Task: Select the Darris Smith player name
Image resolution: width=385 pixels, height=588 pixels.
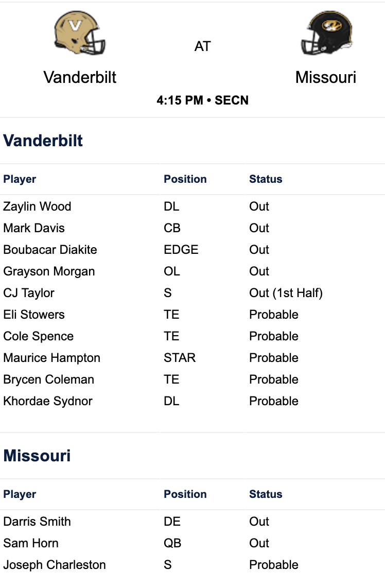Action: tap(37, 521)
